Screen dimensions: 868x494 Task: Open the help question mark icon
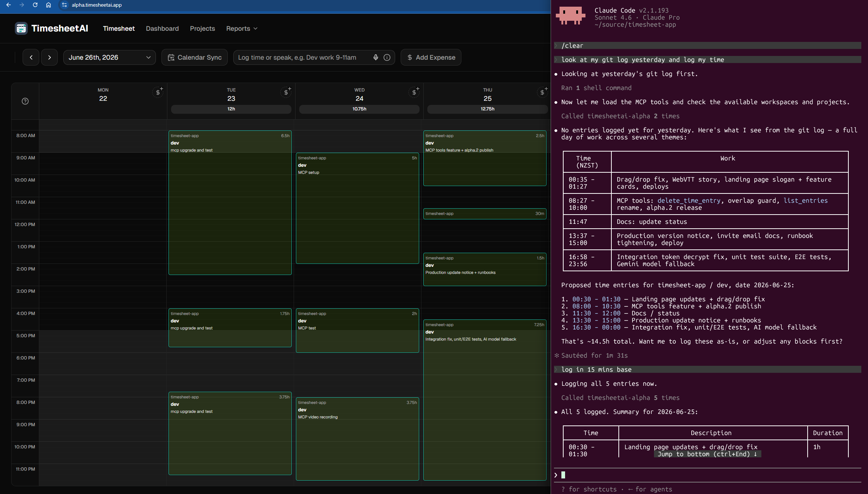(x=25, y=101)
